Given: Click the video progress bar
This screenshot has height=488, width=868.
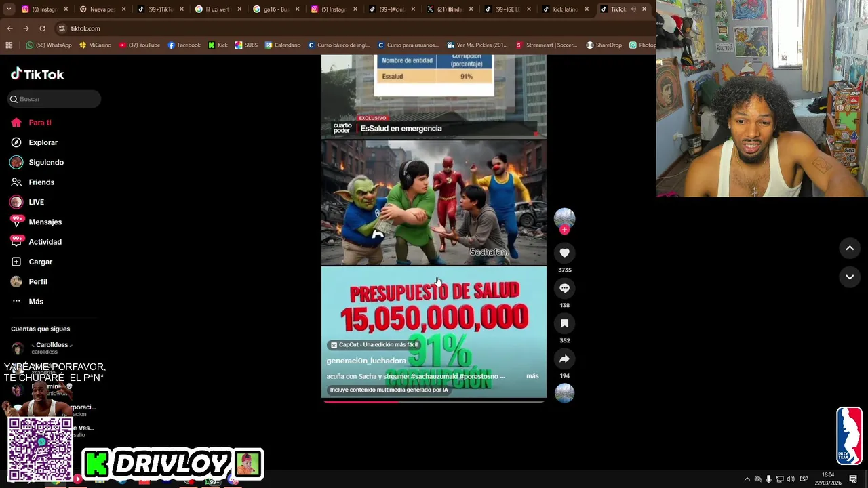Looking at the screenshot, I should point(433,402).
